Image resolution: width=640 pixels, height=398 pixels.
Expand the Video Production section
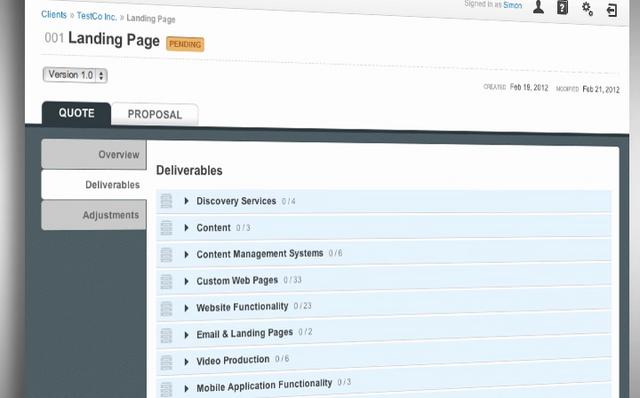coord(186,362)
